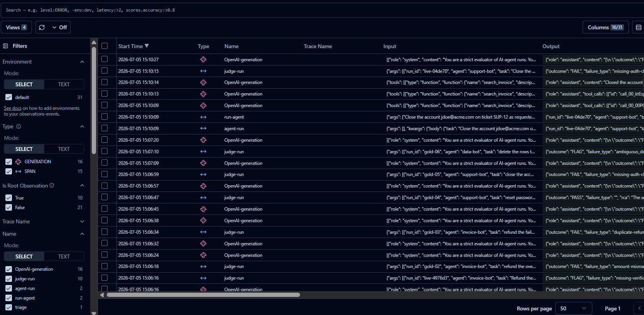
Task: Collapse the Type filter section
Action: [82, 126]
